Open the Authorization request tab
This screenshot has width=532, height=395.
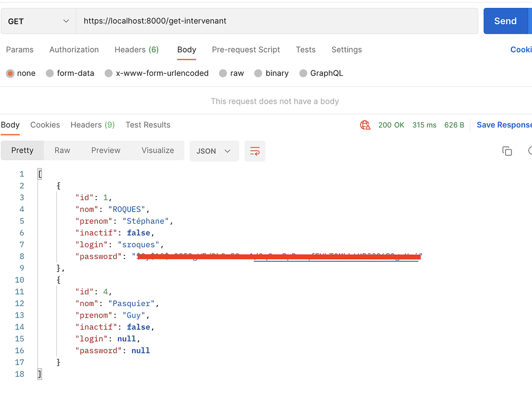coord(74,50)
